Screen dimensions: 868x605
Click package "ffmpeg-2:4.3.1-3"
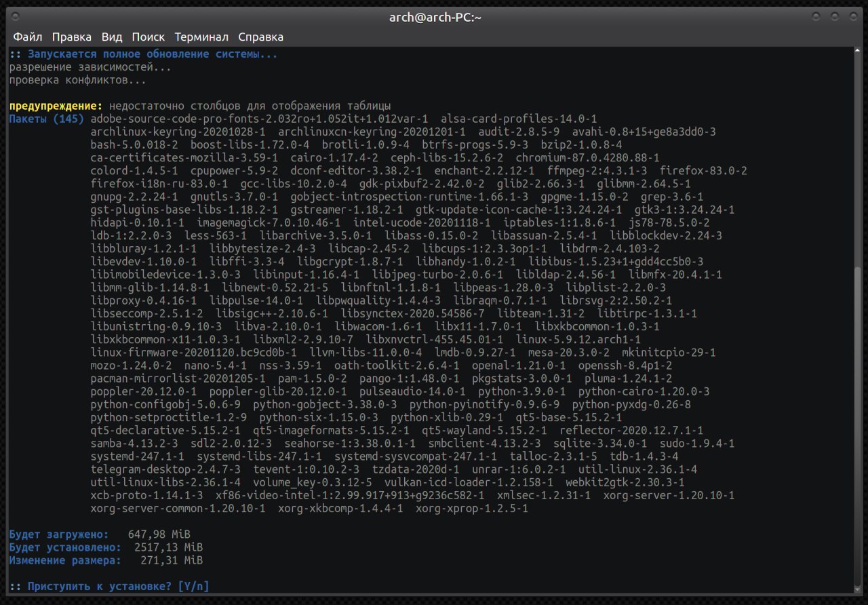click(x=597, y=171)
